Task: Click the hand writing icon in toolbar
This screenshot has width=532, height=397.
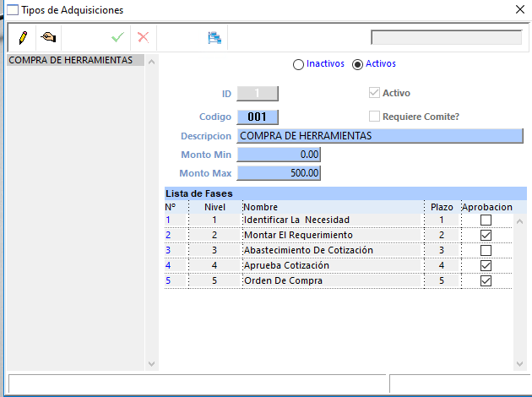Action: 48,37
